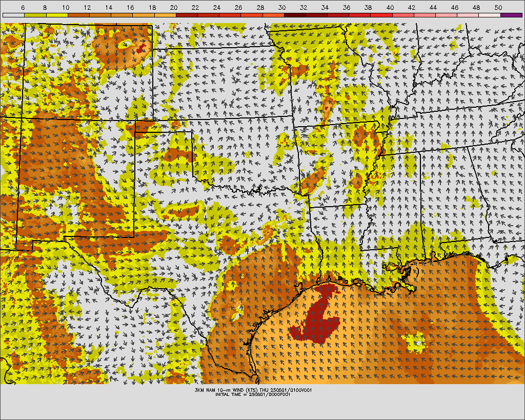The width and height of the screenshot is (525, 420).
Task: Click the legend label "6"
Action: 23,7
